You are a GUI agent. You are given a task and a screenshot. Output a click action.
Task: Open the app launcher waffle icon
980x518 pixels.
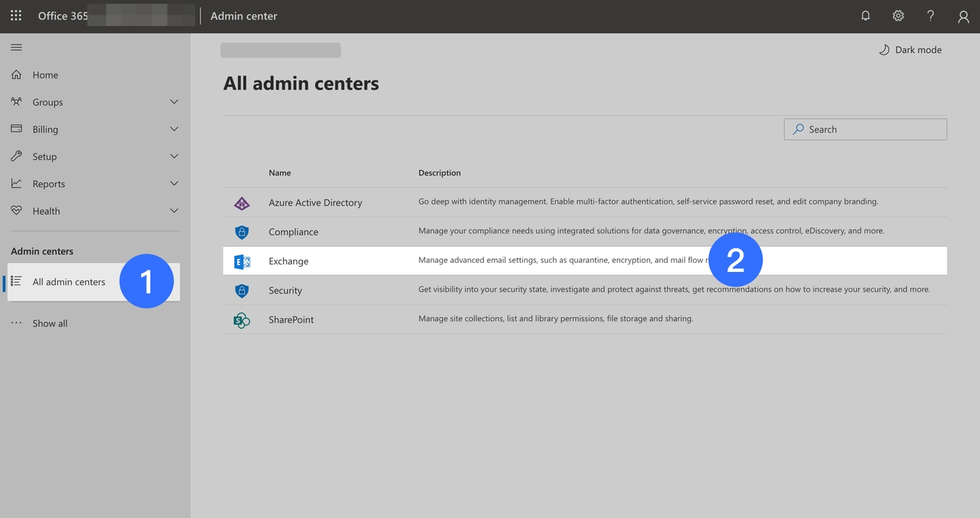click(16, 15)
